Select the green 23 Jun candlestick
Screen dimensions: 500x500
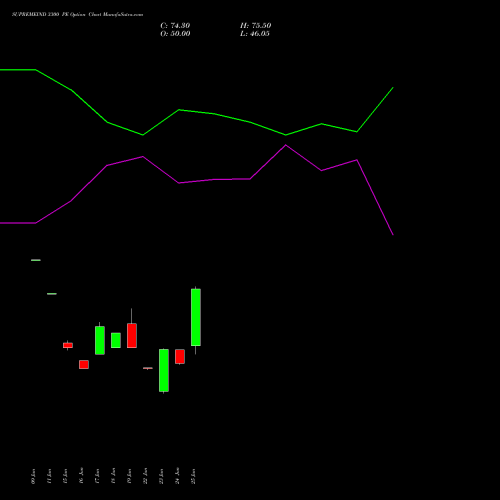164,370
